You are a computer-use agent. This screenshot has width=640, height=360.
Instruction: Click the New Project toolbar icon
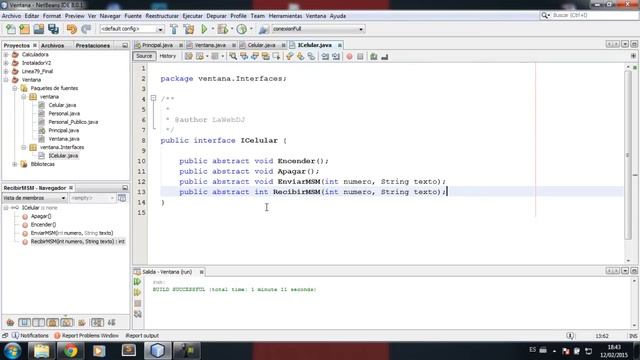click(24, 29)
